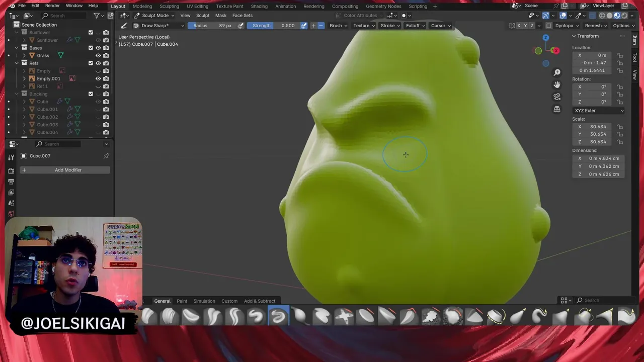
Task: Click the Subtract direction minus button
Action: coord(321,26)
